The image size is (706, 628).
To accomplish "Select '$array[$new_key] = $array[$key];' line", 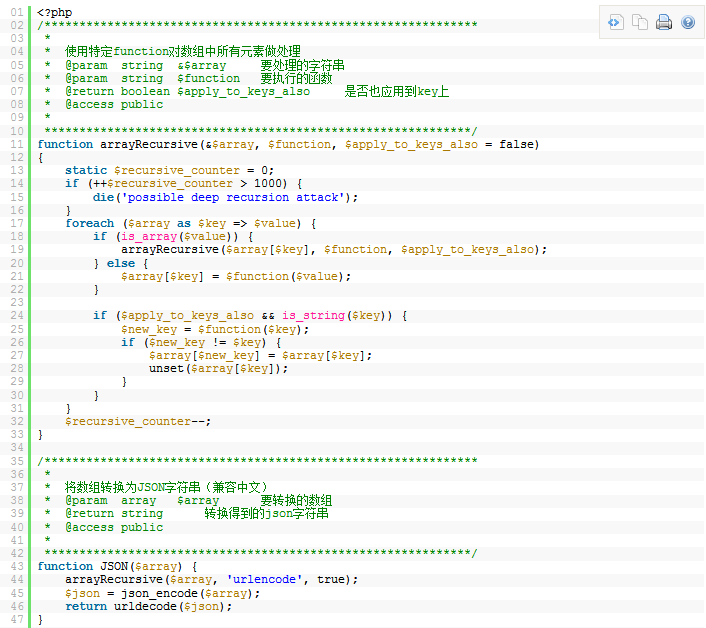I will point(260,356).
